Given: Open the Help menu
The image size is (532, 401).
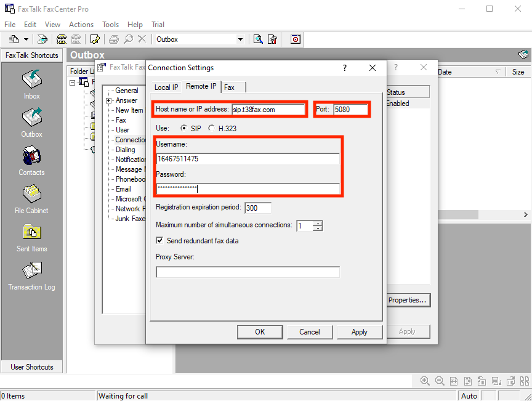Looking at the screenshot, I should pyautogui.click(x=135, y=25).
